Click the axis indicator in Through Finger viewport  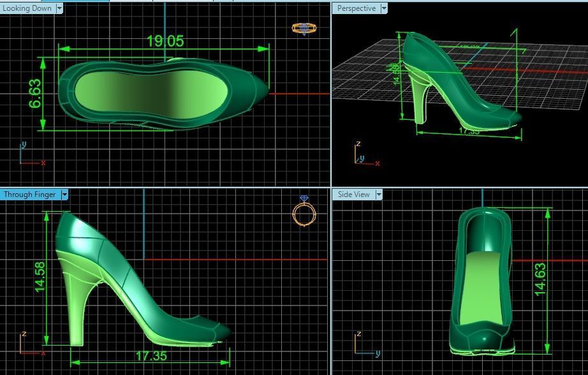[x=33, y=342]
